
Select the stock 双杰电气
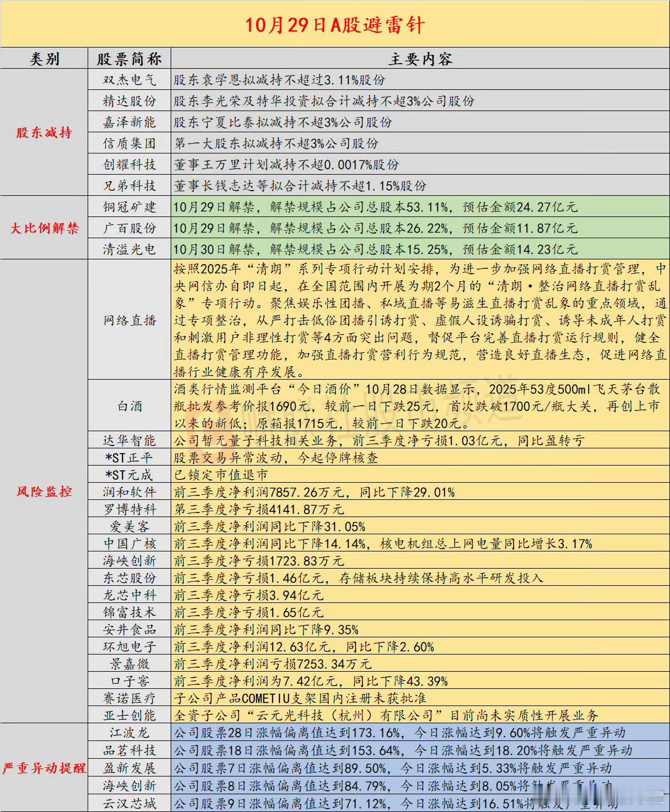[x=129, y=80]
